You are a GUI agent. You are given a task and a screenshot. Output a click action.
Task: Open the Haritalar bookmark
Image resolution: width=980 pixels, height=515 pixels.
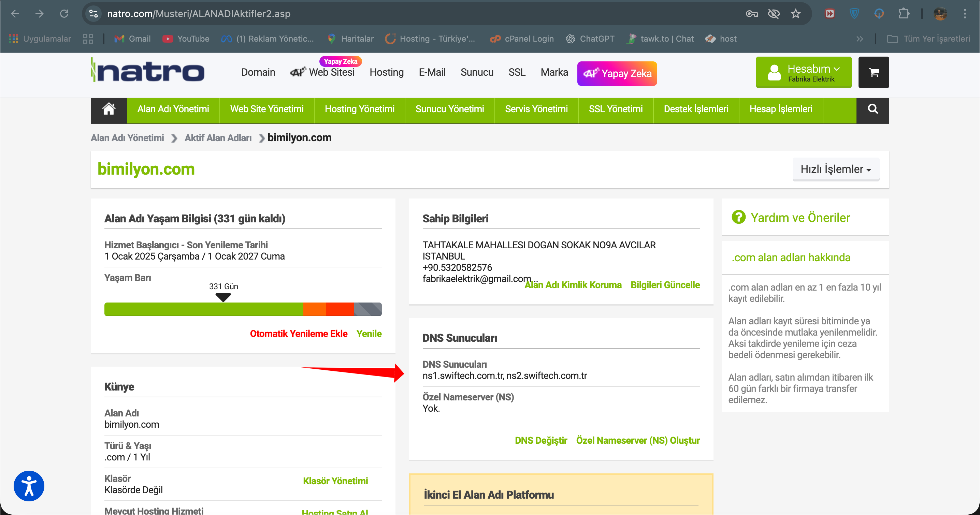coord(351,39)
